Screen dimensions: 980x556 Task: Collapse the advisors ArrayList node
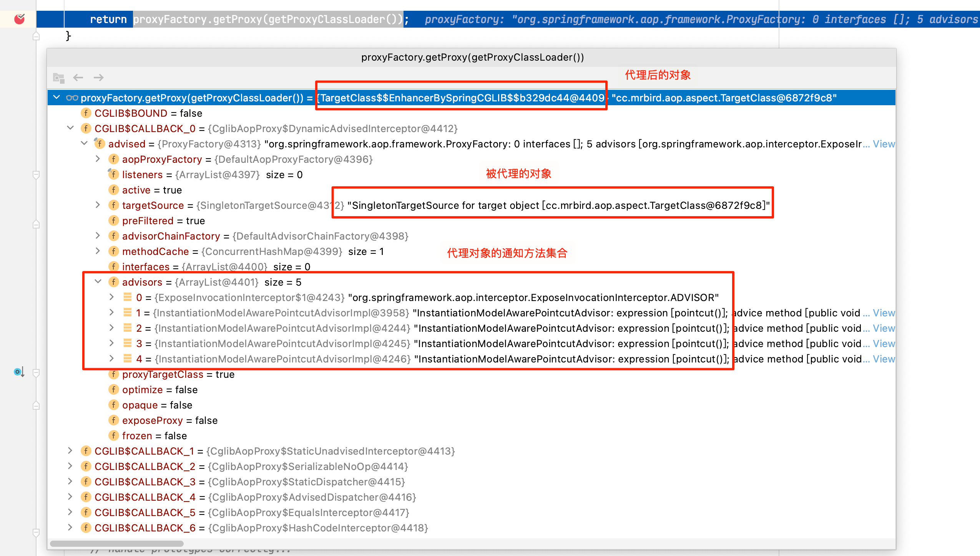tap(98, 282)
